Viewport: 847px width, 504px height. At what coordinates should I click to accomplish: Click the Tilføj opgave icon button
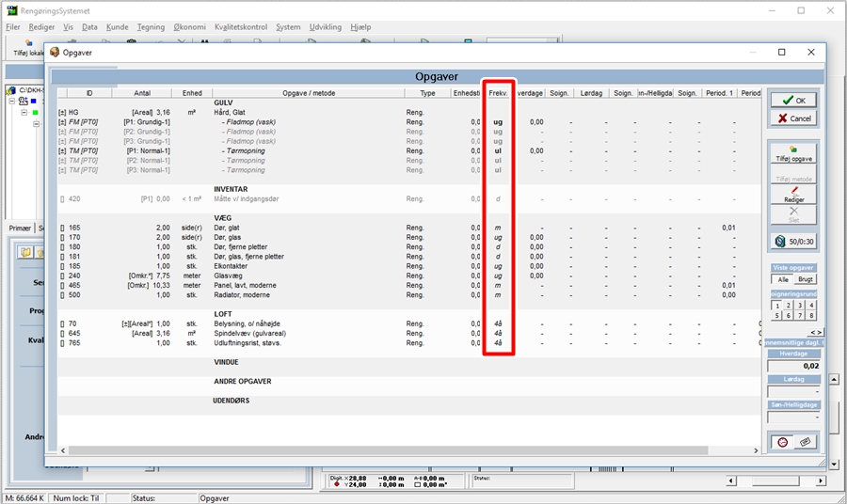pos(793,153)
